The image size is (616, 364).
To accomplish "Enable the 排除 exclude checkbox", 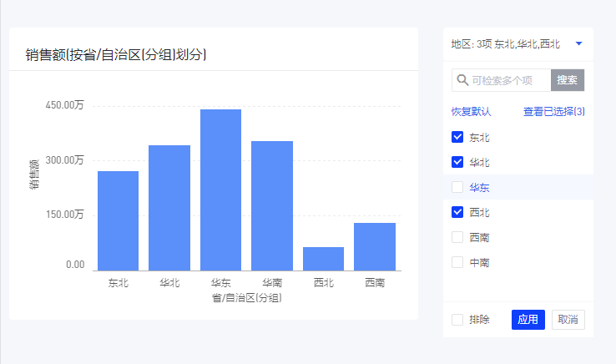I will (x=457, y=320).
